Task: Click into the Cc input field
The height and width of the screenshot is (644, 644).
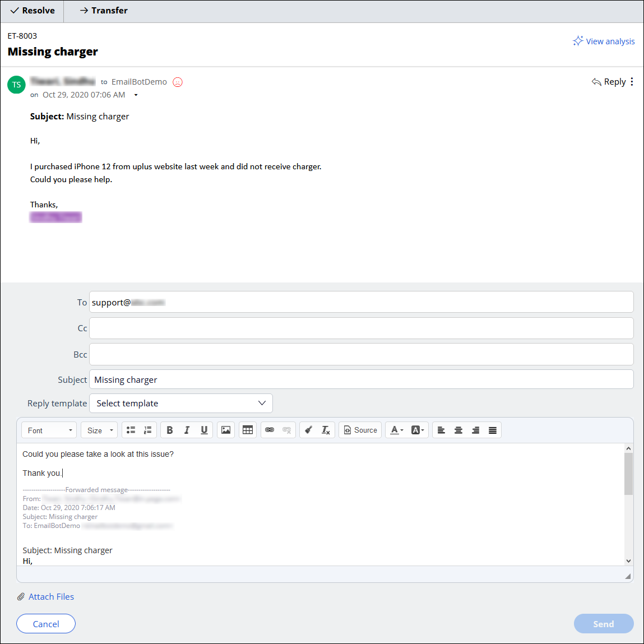Action: coord(361,328)
